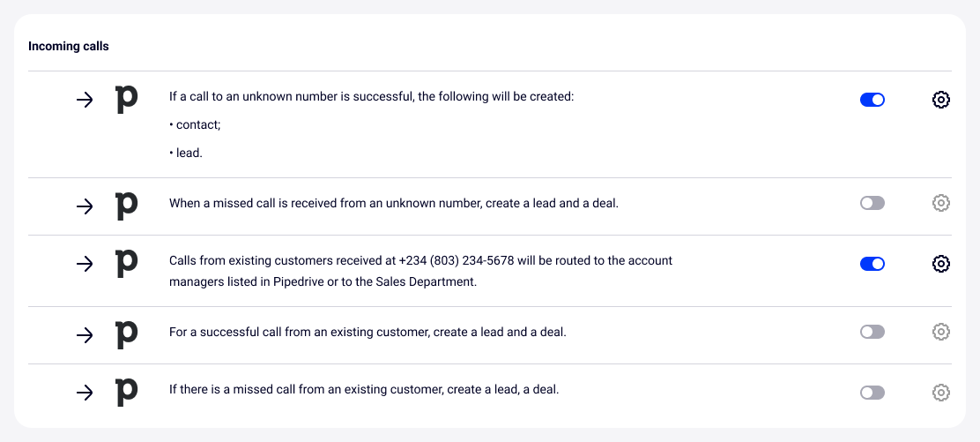Open gear settings for missed unknown number rule

940,203
